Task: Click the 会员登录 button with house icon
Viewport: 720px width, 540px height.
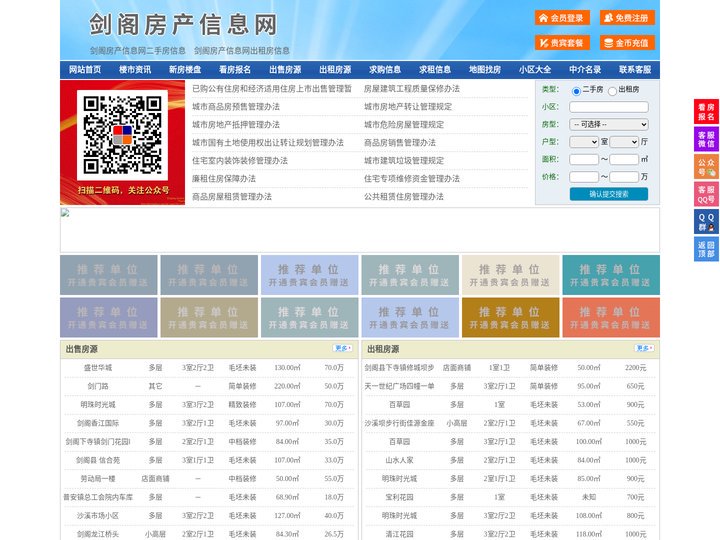Action: (x=562, y=18)
